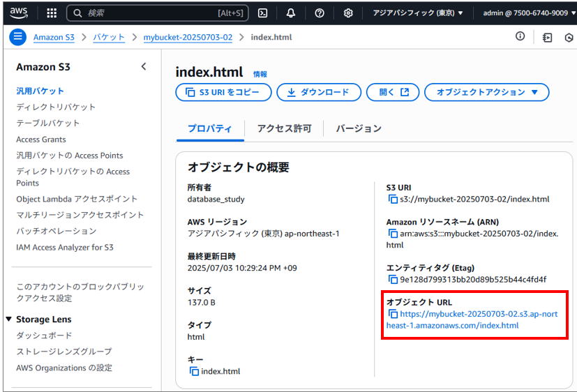
Task: Launch CloudShell from top bar
Action: pyautogui.click(x=263, y=13)
